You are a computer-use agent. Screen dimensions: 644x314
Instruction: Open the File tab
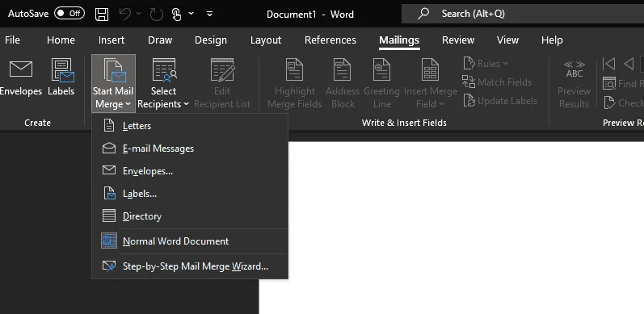12,40
